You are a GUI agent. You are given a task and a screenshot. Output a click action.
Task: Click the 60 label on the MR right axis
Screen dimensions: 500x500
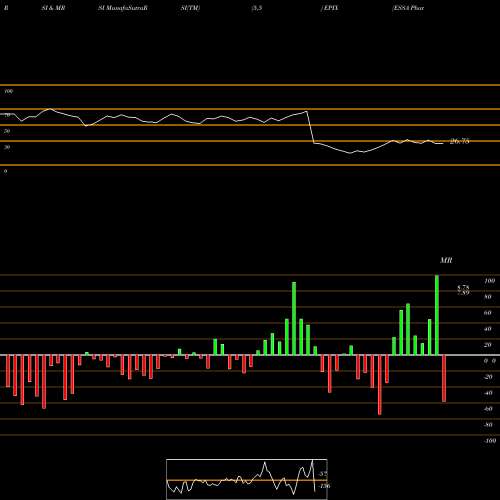(x=488, y=313)
